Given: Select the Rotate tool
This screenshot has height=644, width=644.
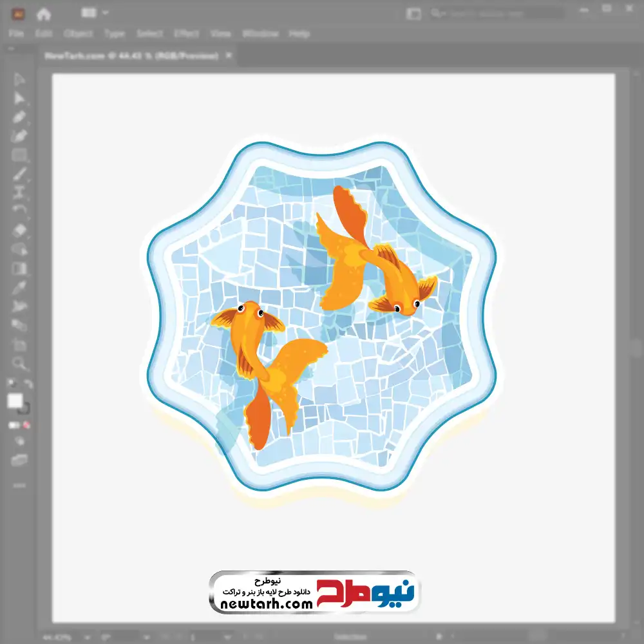Looking at the screenshot, I should (x=19, y=211).
